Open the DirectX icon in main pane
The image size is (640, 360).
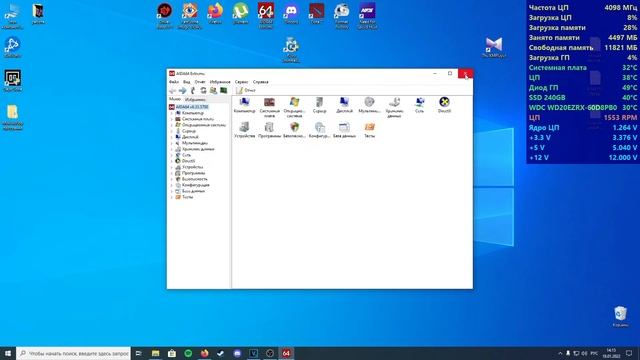[x=444, y=105]
